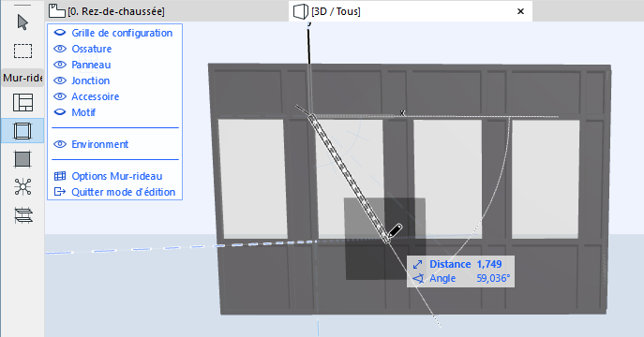
Task: Click the Jonction label
Action: click(91, 81)
